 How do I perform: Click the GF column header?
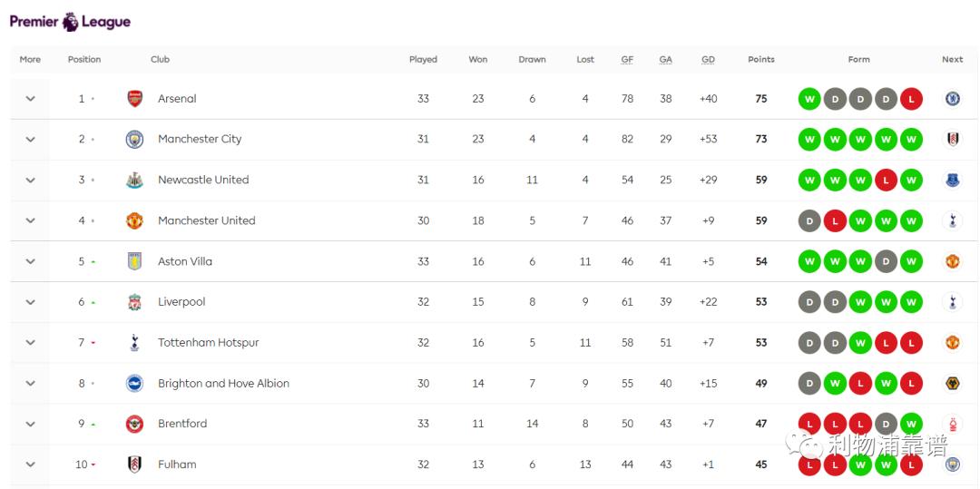(627, 60)
